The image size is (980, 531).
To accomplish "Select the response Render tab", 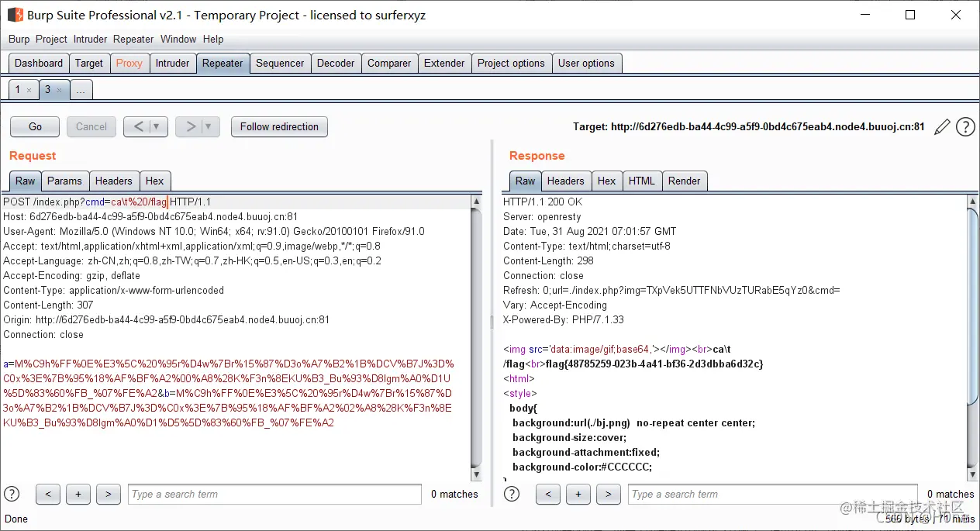I will point(685,181).
